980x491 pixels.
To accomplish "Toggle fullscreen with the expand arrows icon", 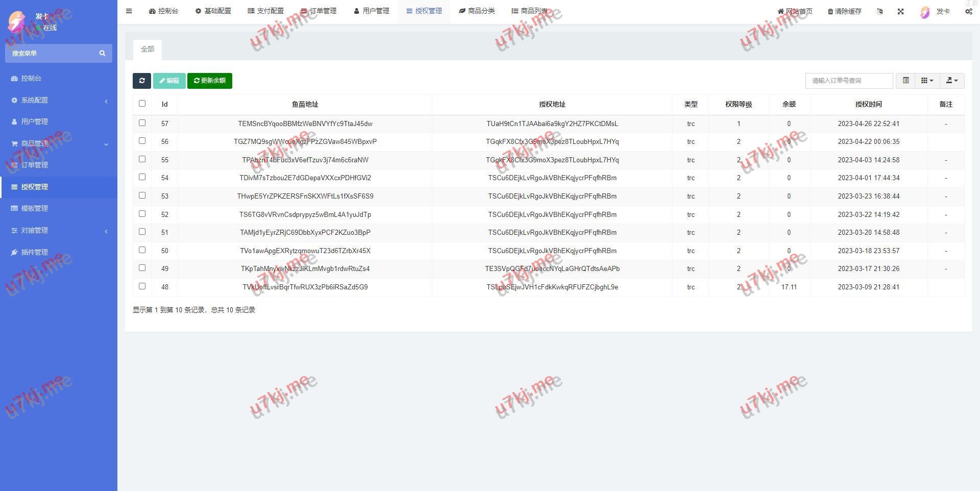I will click(x=900, y=11).
